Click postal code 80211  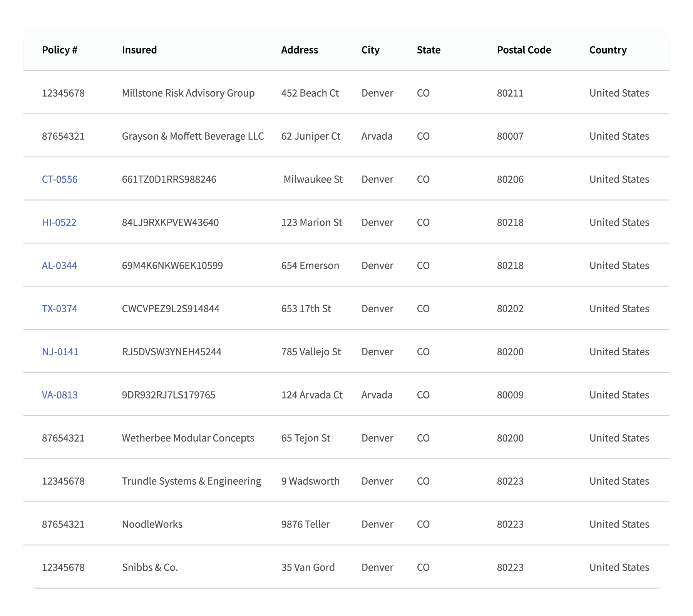(510, 93)
